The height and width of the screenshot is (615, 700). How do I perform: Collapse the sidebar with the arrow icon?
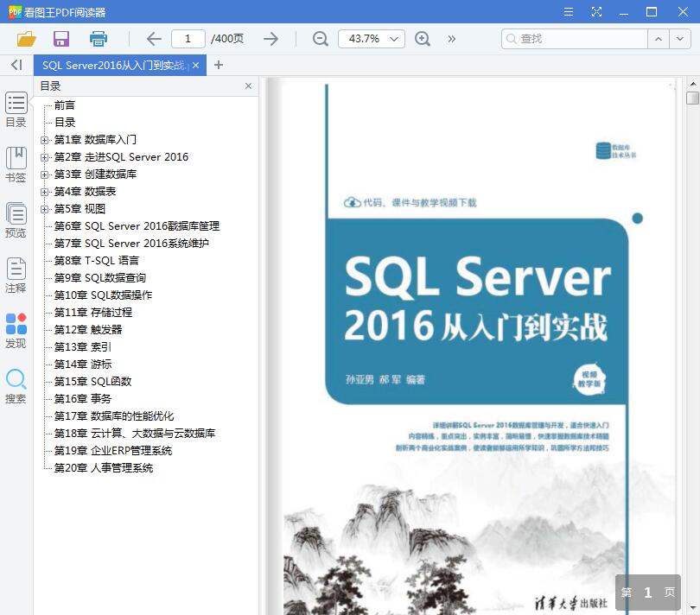click(16, 65)
